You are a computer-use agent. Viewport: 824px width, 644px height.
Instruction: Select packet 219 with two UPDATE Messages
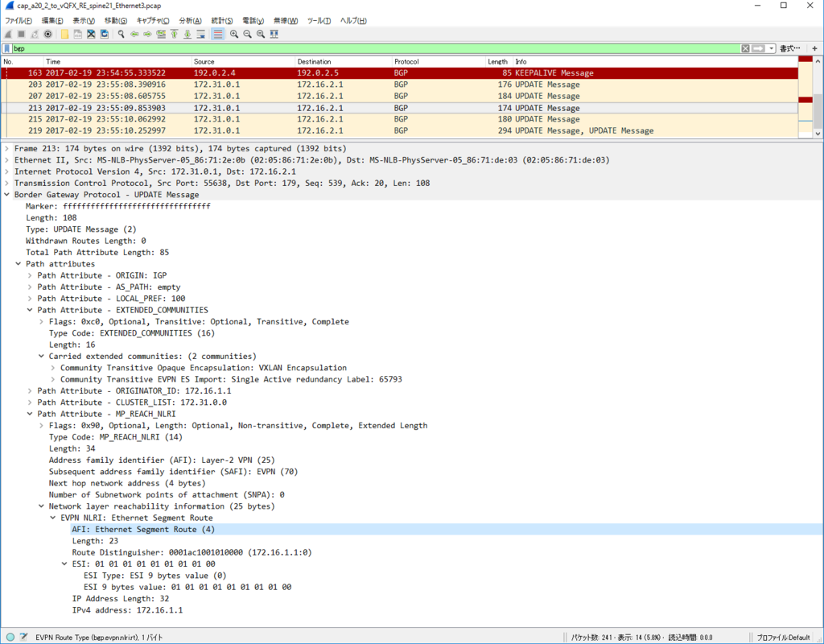pos(399,131)
